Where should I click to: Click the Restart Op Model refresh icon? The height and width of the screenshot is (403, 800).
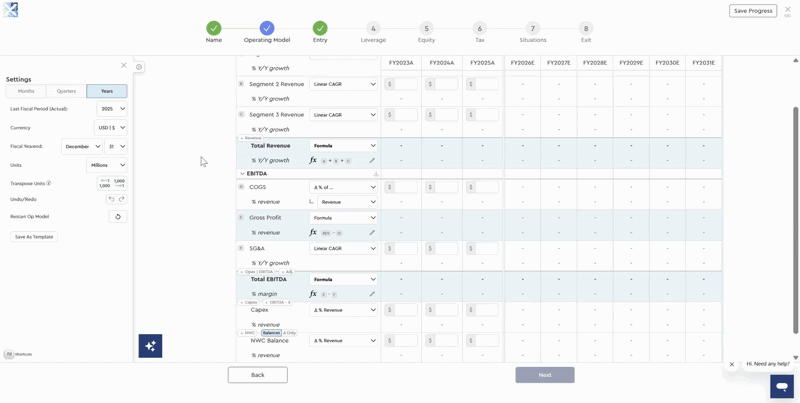118,217
